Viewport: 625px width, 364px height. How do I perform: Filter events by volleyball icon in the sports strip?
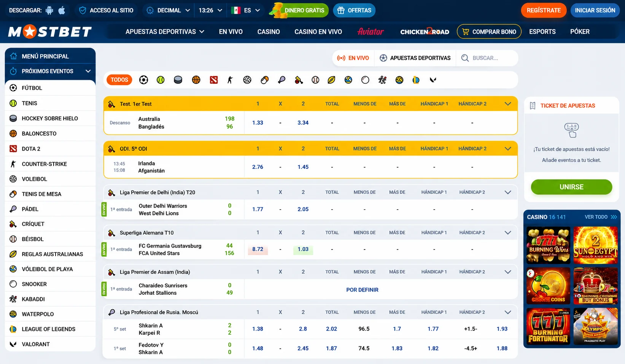(x=247, y=80)
